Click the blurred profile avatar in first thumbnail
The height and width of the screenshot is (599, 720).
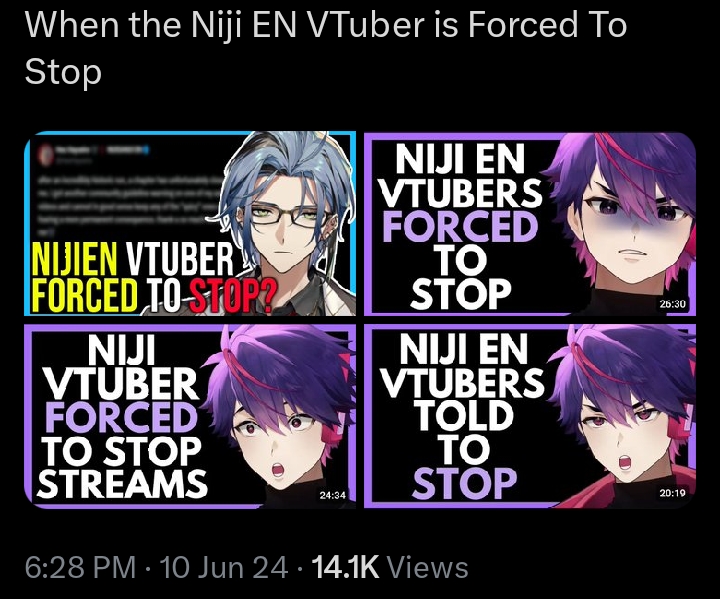click(45, 154)
